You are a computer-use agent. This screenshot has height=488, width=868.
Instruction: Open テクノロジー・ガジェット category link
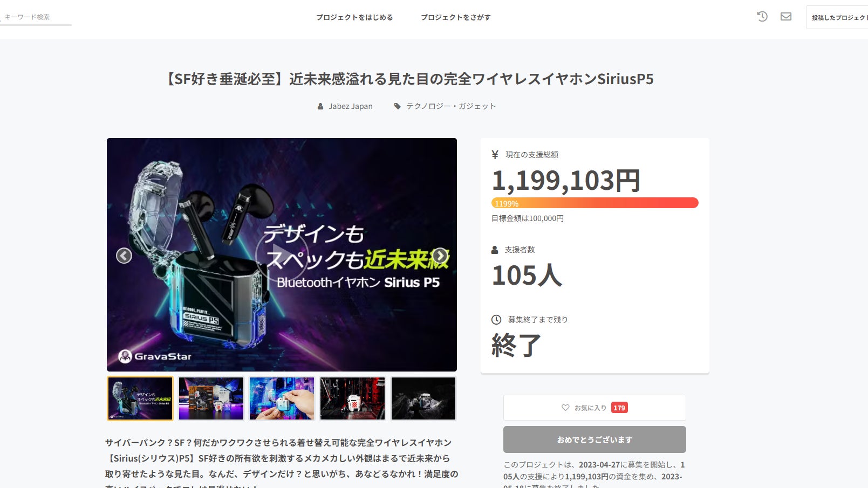click(451, 106)
